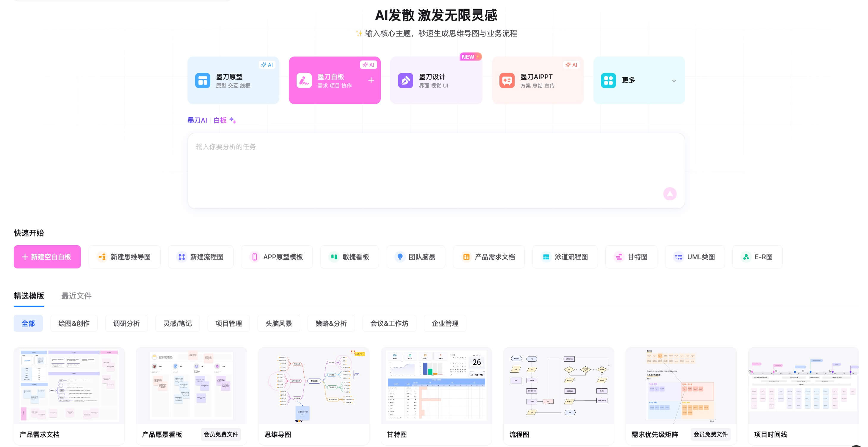Expand the 更多 dropdown chevron

pos(674,81)
